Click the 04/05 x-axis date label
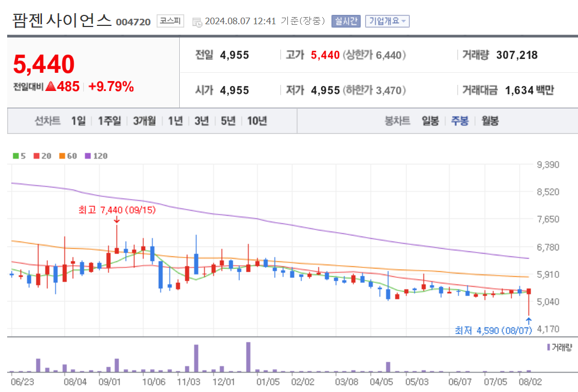The width and height of the screenshot is (578, 392). pyautogui.click(x=381, y=382)
